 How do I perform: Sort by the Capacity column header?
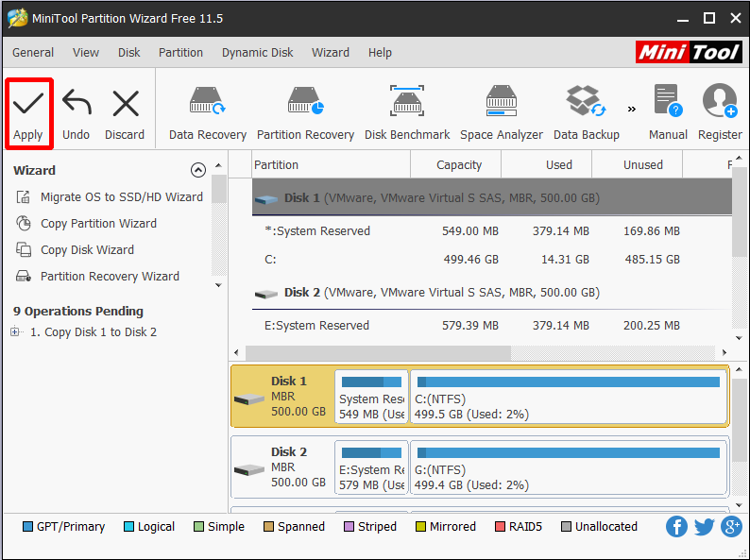point(456,165)
